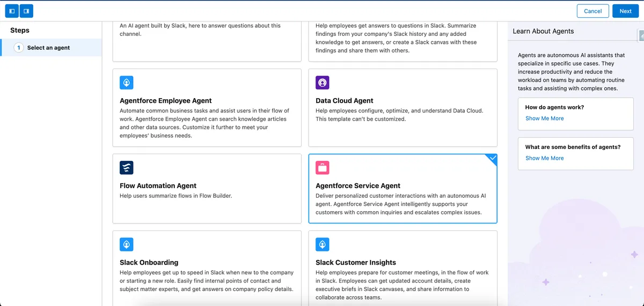Expand Show Me More under How do agents work
This screenshot has height=306, width=644.
point(544,118)
